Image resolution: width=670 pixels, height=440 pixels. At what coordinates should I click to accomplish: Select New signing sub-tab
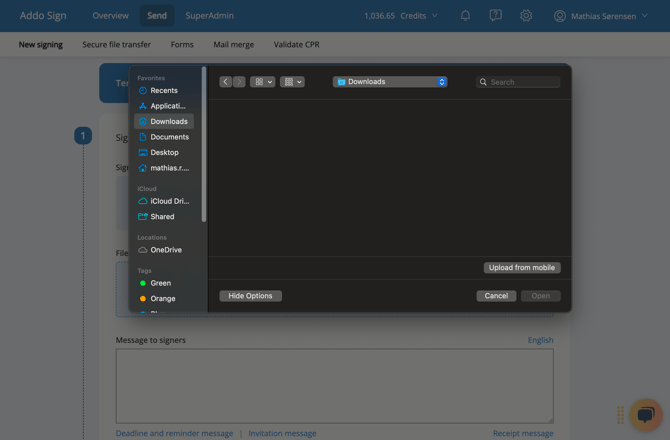41,44
